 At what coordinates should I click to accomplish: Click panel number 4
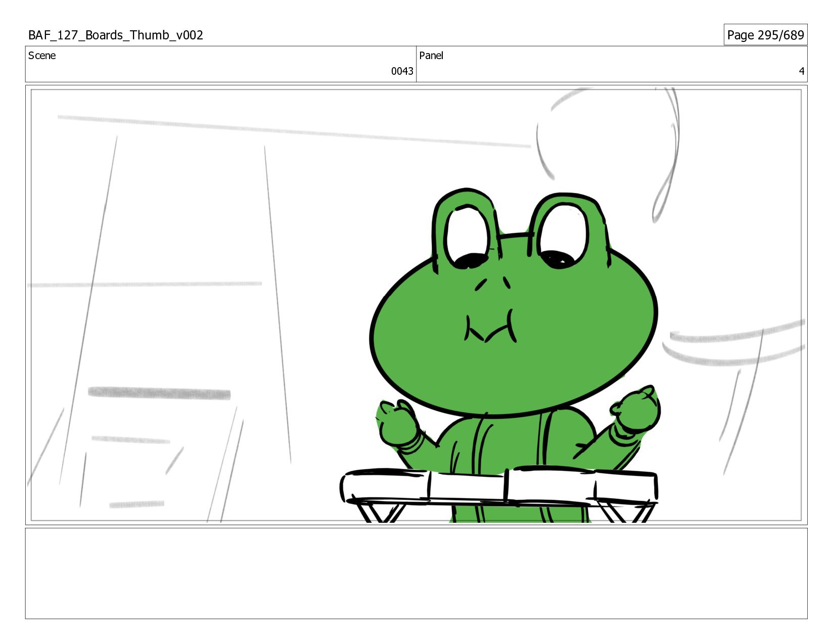coord(801,71)
